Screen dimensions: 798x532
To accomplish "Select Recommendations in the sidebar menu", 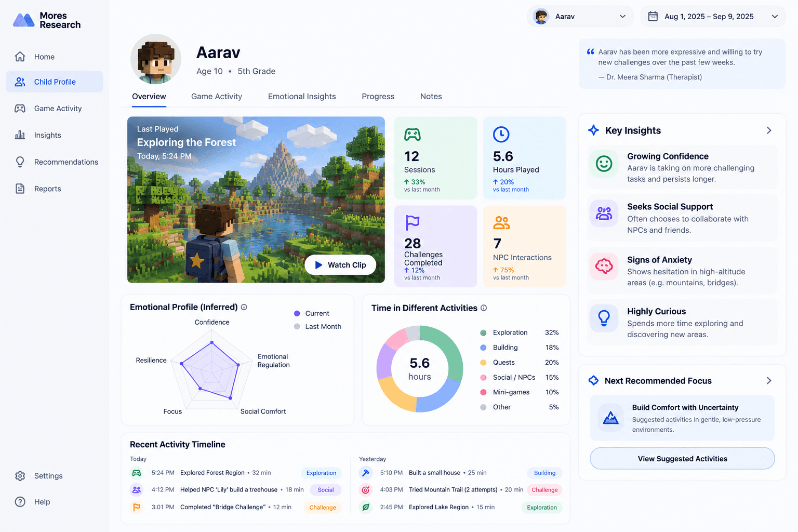I will tap(55, 162).
